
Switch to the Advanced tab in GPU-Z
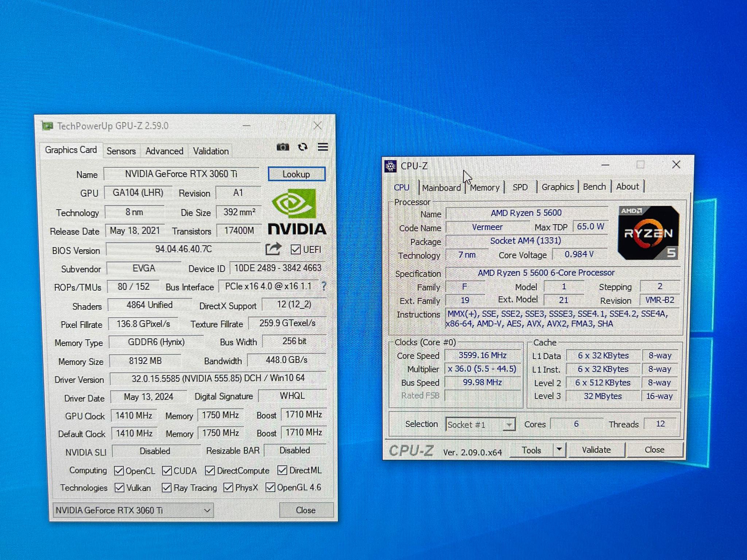(164, 151)
